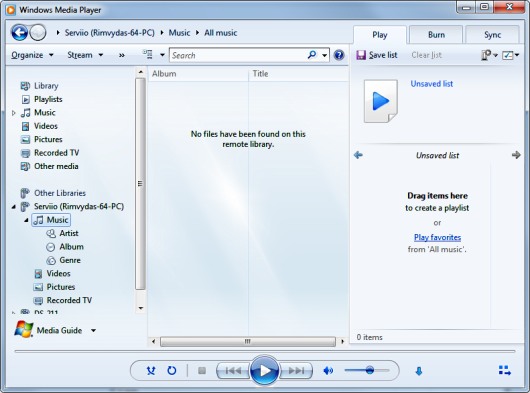
Task: Click the blue down-arrow status icon
Action: pos(419,371)
